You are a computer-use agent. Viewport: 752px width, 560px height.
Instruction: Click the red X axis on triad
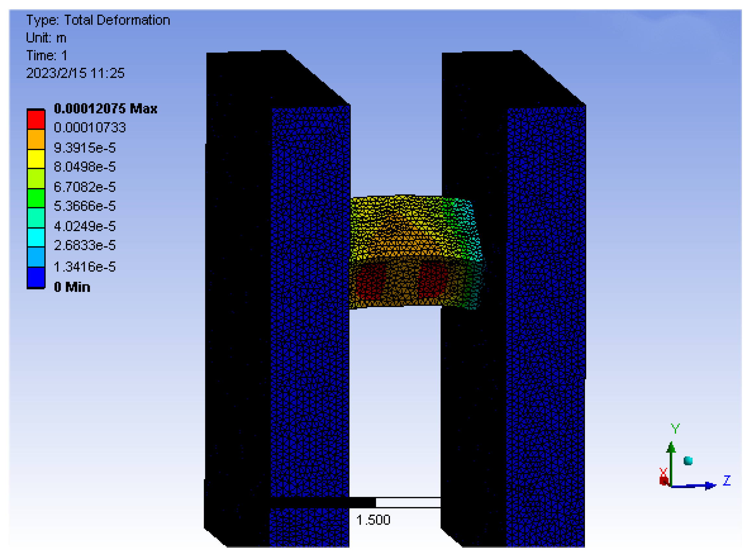[663, 479]
